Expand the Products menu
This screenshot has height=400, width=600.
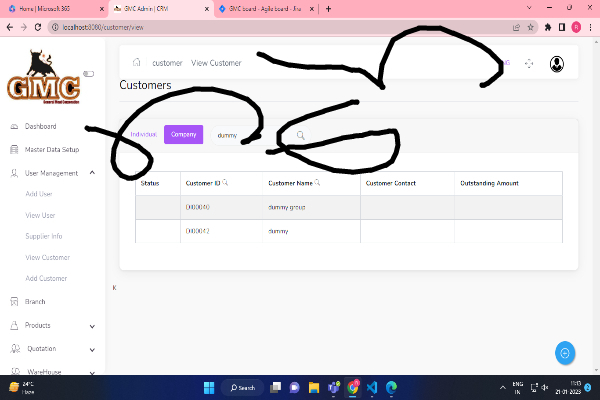click(x=92, y=325)
